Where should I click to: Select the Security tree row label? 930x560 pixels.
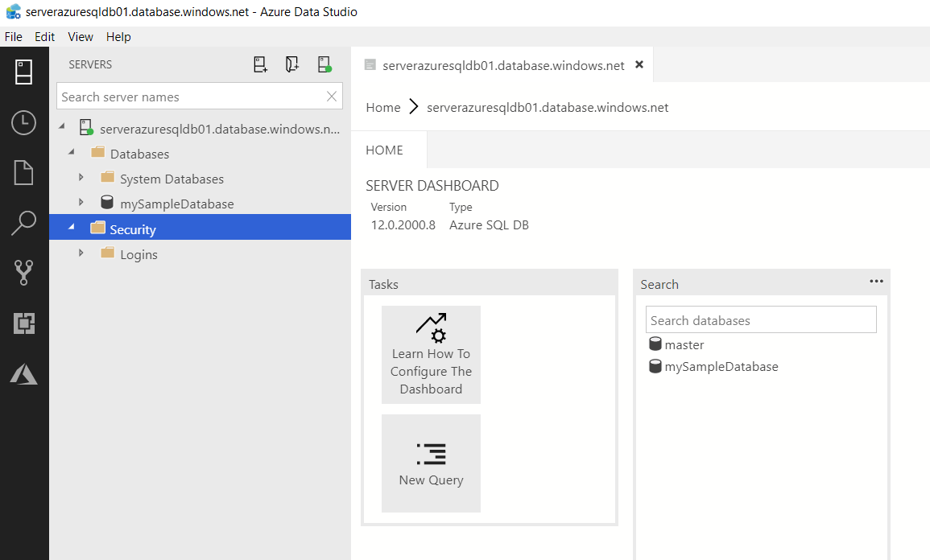tap(133, 229)
